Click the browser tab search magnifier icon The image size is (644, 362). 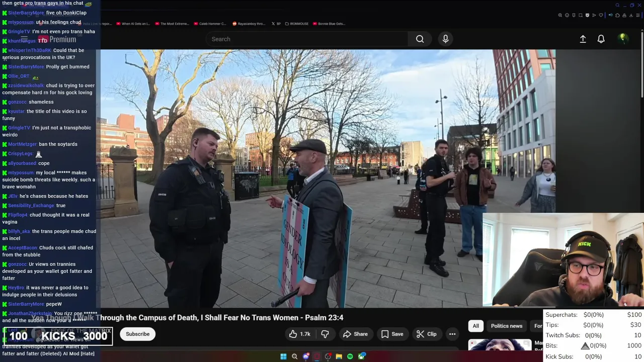617,5
